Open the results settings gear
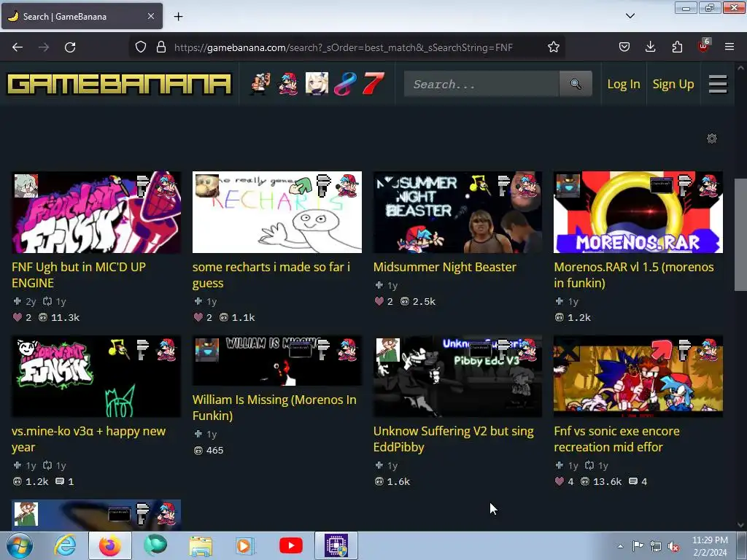Image resolution: width=747 pixels, height=560 pixels. coord(712,139)
